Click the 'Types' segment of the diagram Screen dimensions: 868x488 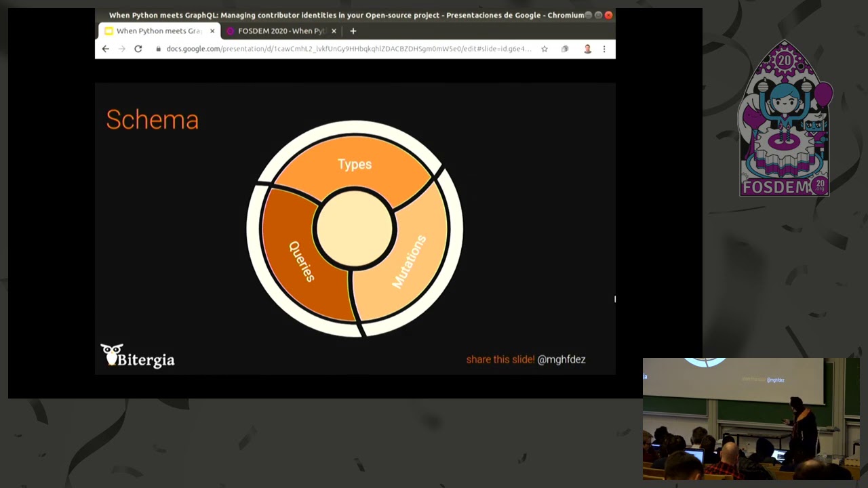pyautogui.click(x=355, y=165)
